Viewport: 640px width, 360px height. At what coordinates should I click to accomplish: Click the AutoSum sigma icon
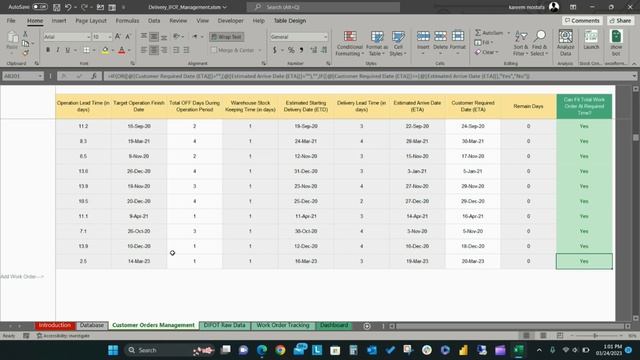click(478, 33)
